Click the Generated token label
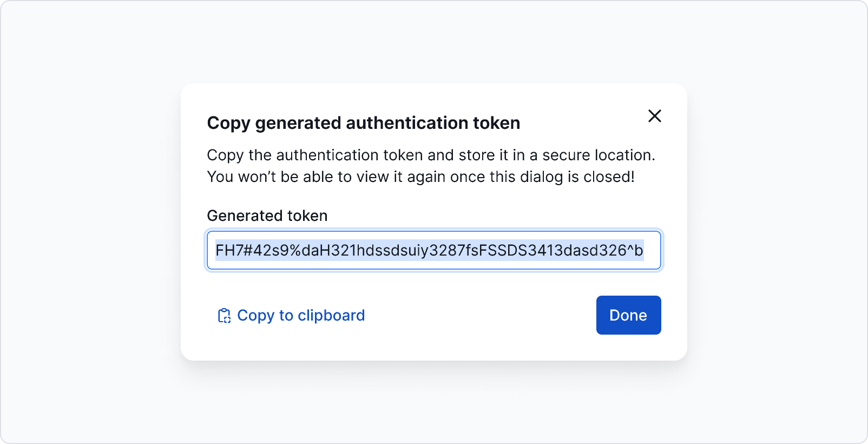The width and height of the screenshot is (868, 444). pyautogui.click(x=267, y=216)
